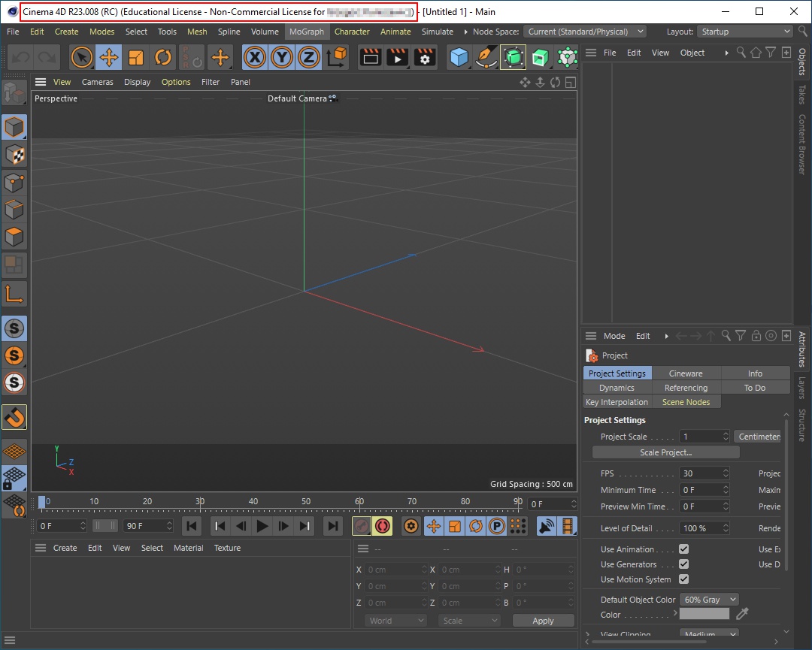Render to Picture Viewer icon
Viewport: 812px width, 650px height.
point(398,57)
